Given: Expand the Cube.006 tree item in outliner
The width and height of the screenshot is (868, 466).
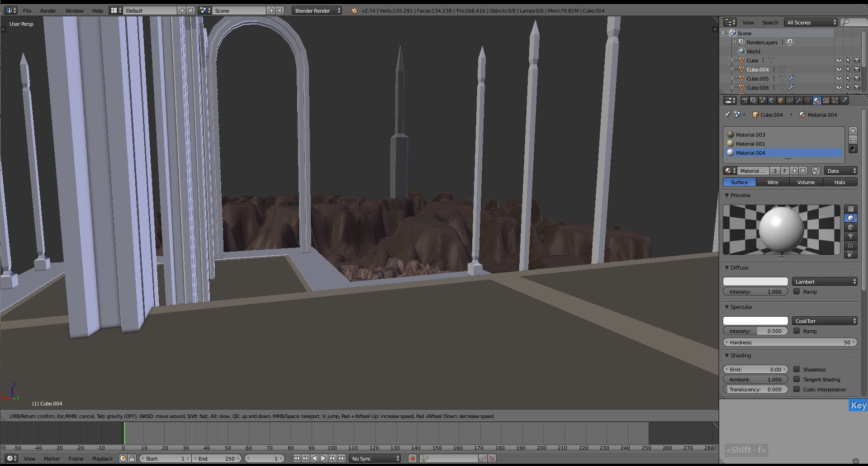Looking at the screenshot, I should (732, 87).
